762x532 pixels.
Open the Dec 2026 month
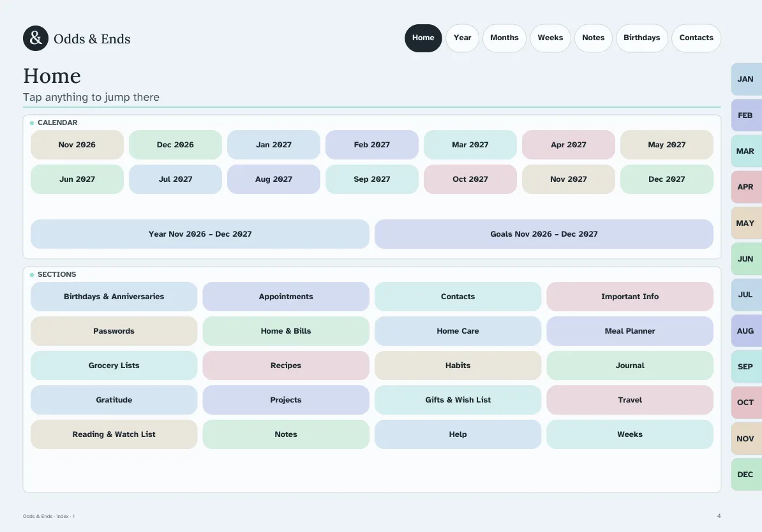[176, 145]
